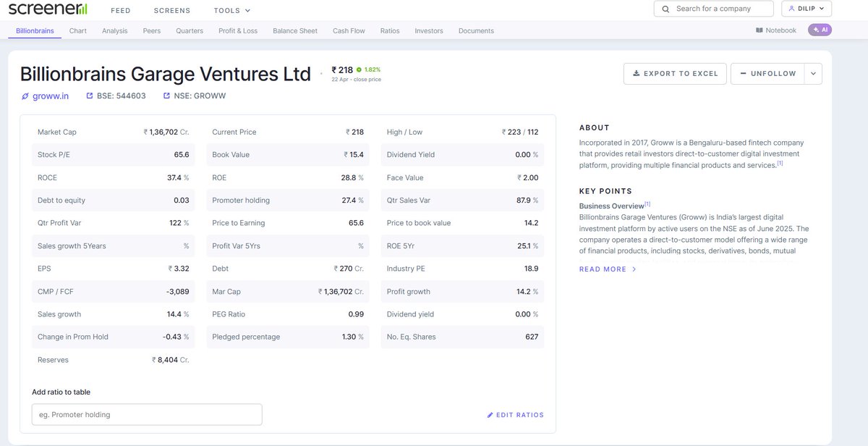Click the Business Overview reference [1]
The image size is (868, 446).
coord(647,204)
